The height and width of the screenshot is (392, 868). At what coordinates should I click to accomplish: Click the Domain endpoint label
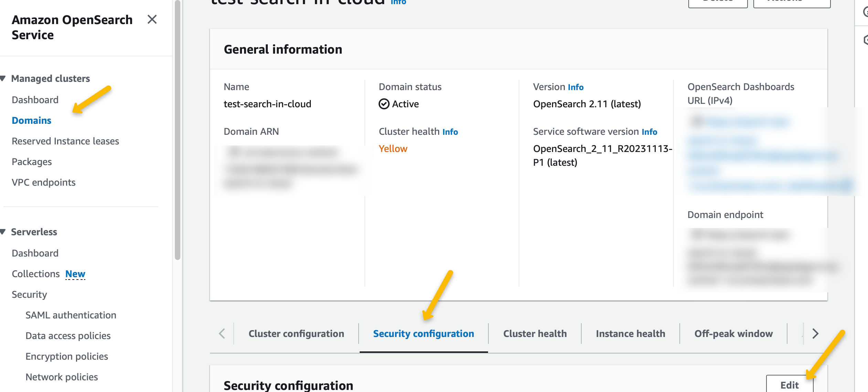[725, 215]
